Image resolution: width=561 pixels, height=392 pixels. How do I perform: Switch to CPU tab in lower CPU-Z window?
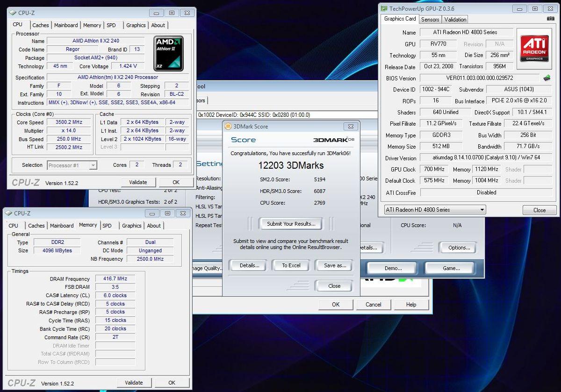click(x=14, y=226)
